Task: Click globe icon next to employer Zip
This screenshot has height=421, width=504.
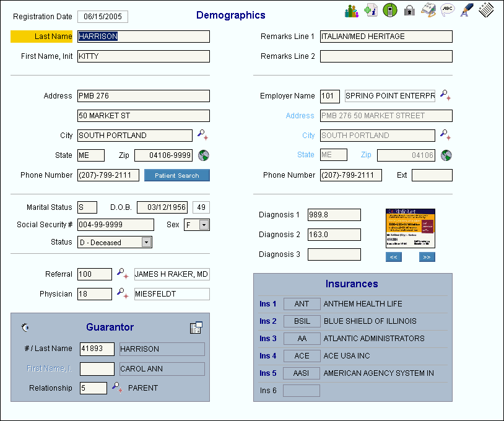Action: (x=446, y=155)
